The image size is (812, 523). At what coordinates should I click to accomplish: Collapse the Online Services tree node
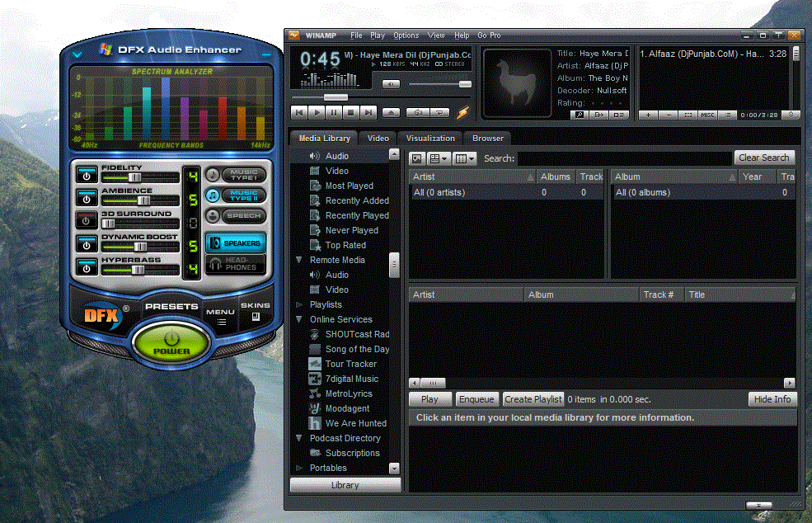click(299, 319)
